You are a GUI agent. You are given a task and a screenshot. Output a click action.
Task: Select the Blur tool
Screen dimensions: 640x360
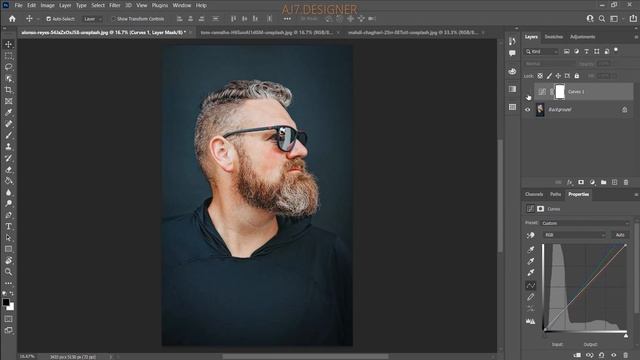point(9,192)
